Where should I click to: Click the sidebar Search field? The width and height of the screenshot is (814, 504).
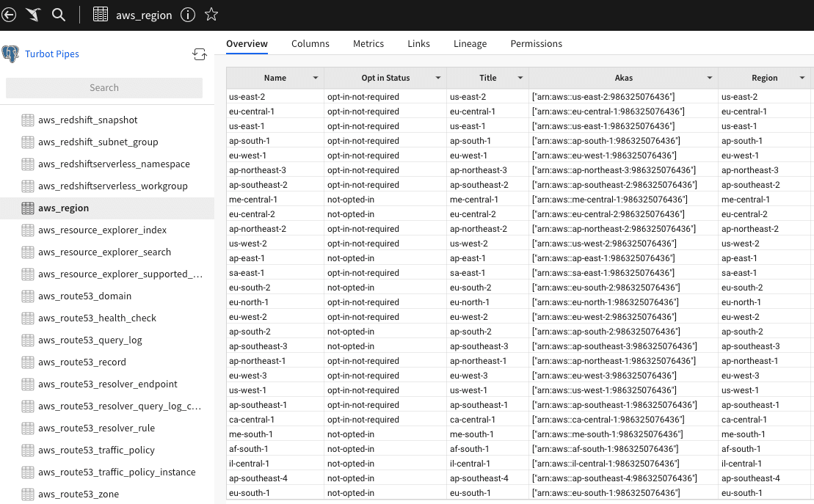[x=104, y=88]
